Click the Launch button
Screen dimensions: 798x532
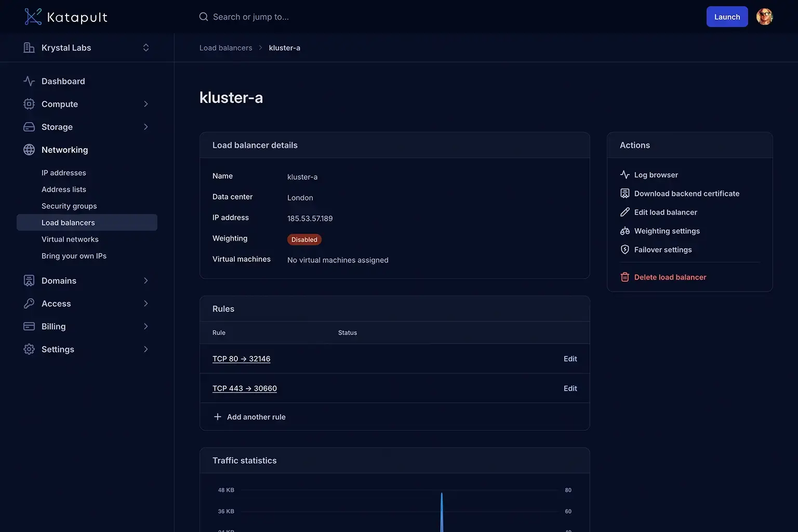tap(727, 16)
